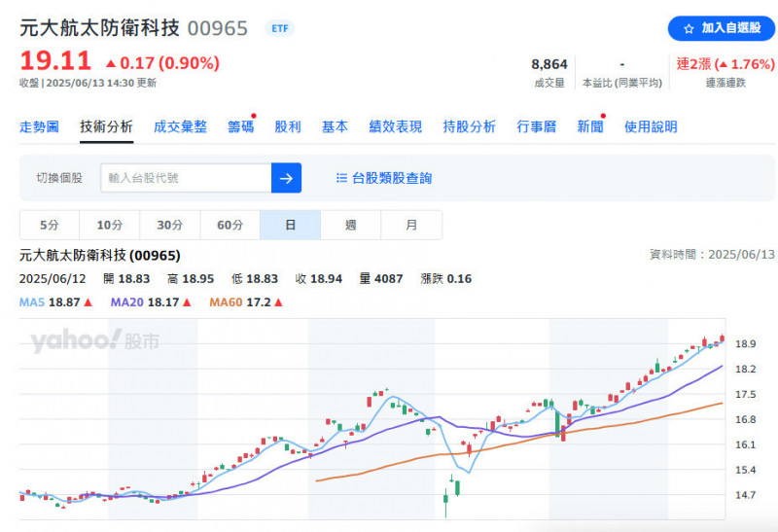The width and height of the screenshot is (778, 532).
Task: Open the 籌碼 tab
Action: coord(240,126)
